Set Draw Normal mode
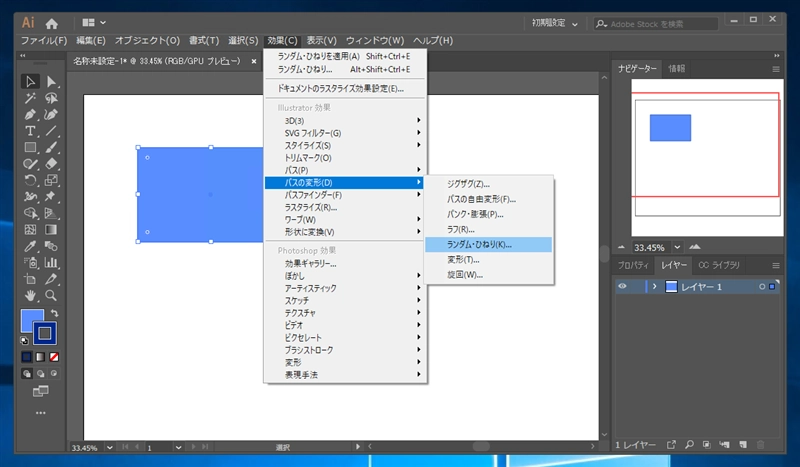 pos(27,374)
